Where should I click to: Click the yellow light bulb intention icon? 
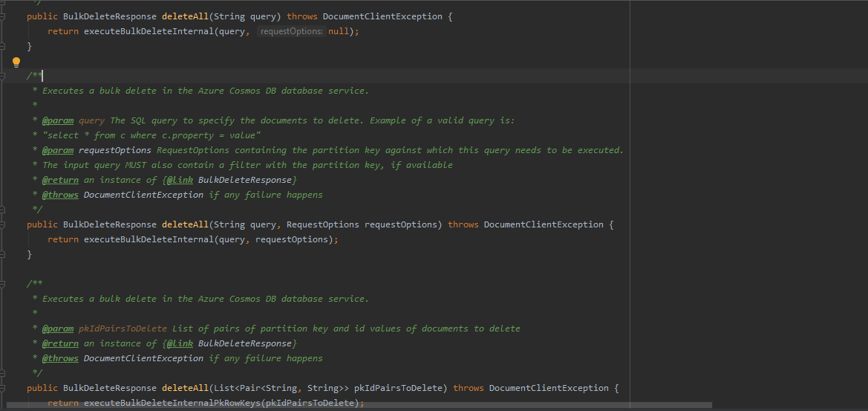[16, 62]
